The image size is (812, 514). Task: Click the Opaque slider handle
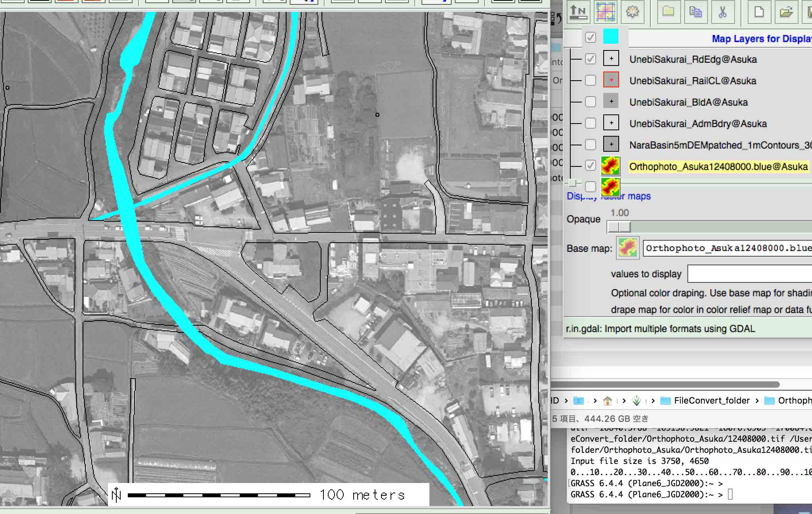(x=619, y=227)
